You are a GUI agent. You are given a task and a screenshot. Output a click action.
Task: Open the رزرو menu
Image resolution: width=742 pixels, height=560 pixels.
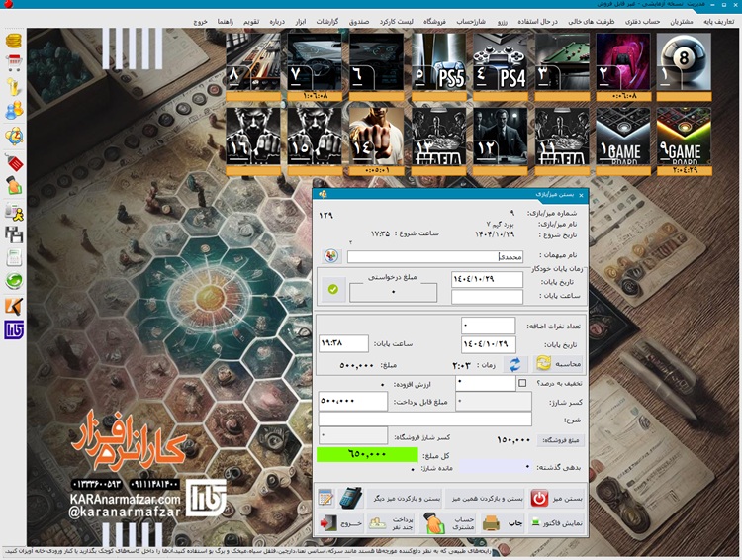pyautogui.click(x=502, y=22)
